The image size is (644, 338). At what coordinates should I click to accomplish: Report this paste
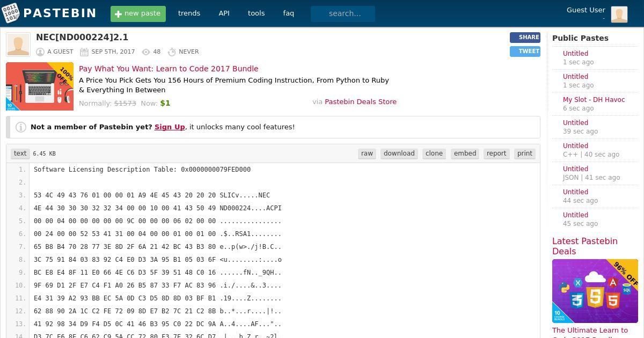pos(496,153)
